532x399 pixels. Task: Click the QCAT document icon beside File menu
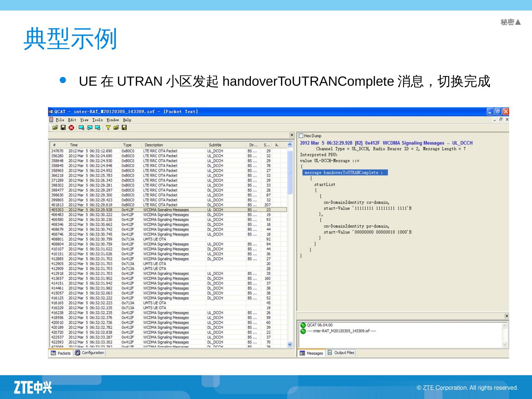click(x=51, y=120)
